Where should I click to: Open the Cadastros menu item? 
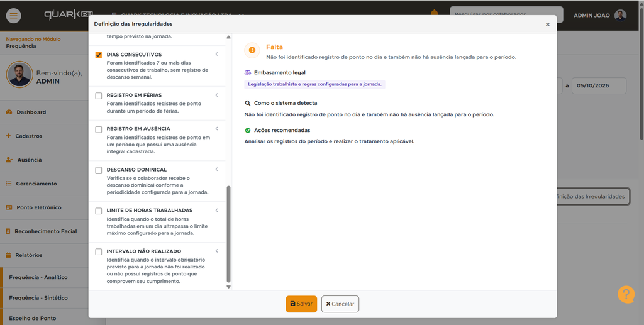pos(44,136)
